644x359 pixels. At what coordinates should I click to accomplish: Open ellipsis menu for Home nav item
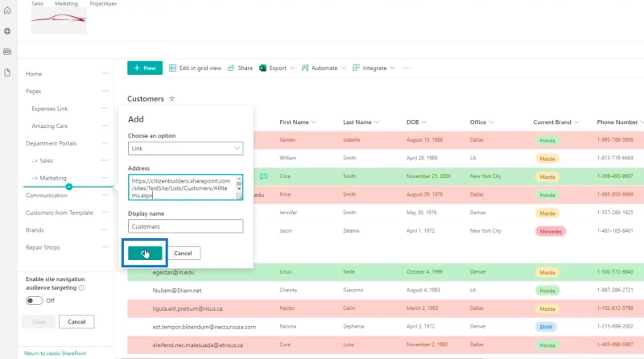pos(105,73)
